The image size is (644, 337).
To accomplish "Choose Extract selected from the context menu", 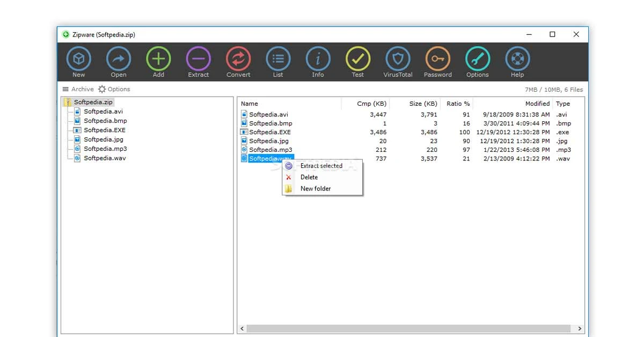I will tap(321, 166).
